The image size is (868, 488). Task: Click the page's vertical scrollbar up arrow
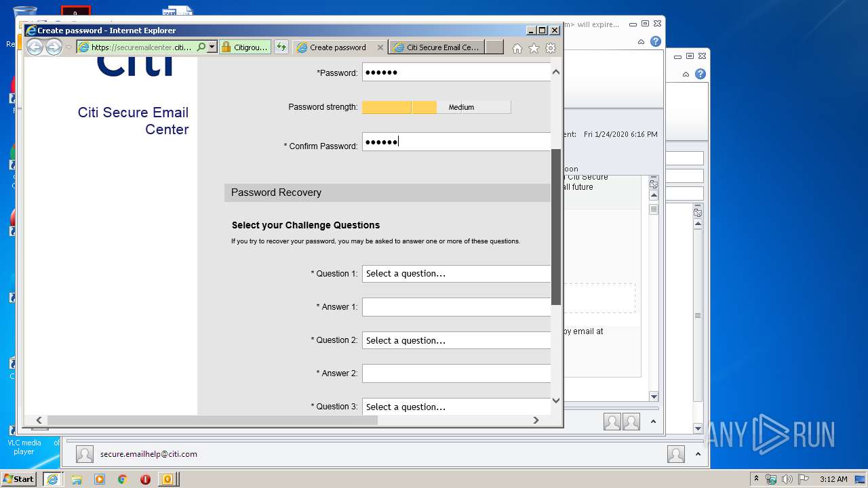tap(556, 72)
